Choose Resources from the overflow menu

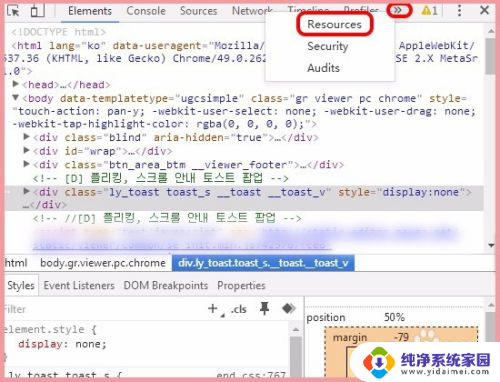(334, 24)
